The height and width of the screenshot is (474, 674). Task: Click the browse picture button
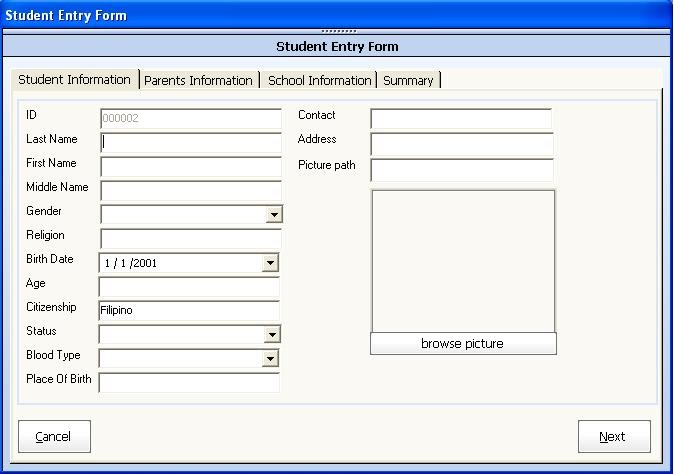point(463,343)
